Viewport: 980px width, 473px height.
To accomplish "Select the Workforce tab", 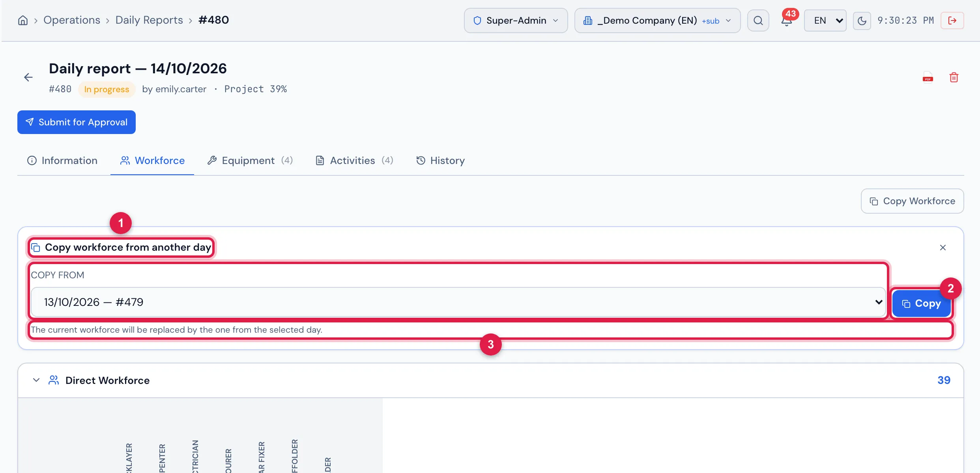I will (x=152, y=160).
